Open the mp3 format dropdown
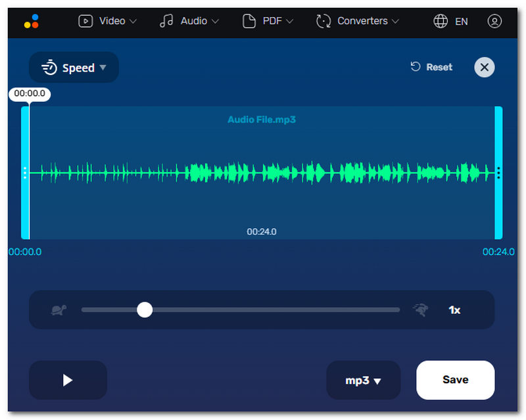Screen dimensions: 526x420 tap(364, 381)
